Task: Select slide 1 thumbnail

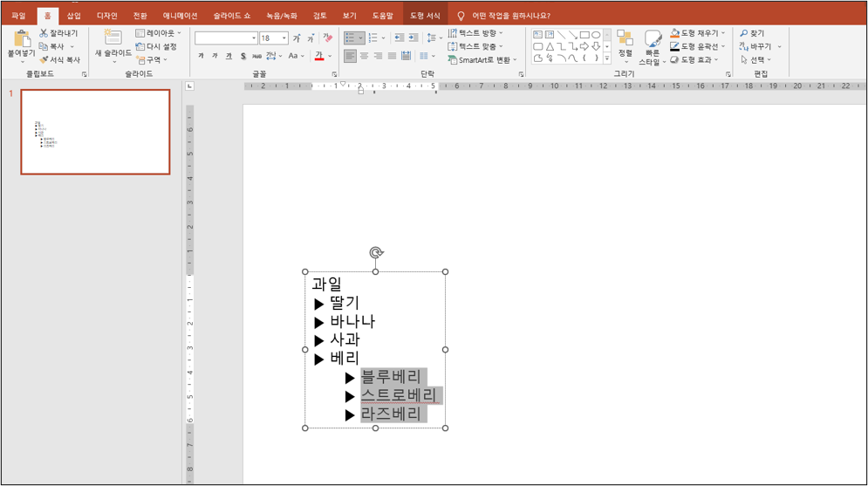Action: 95,132
